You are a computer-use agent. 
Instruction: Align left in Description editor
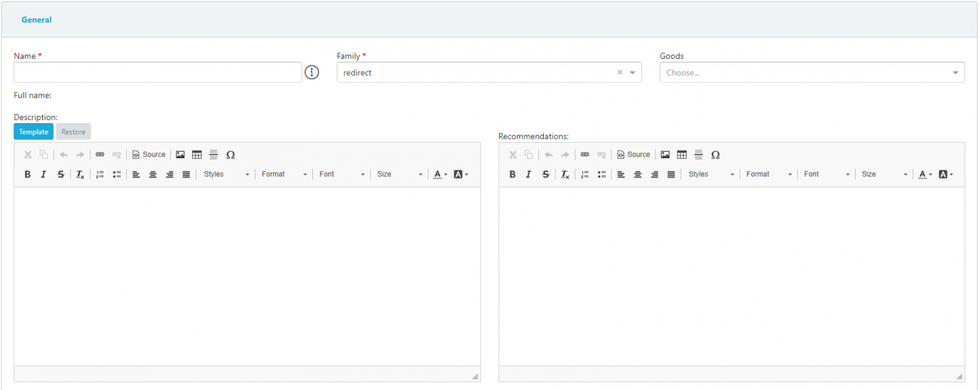tap(136, 174)
